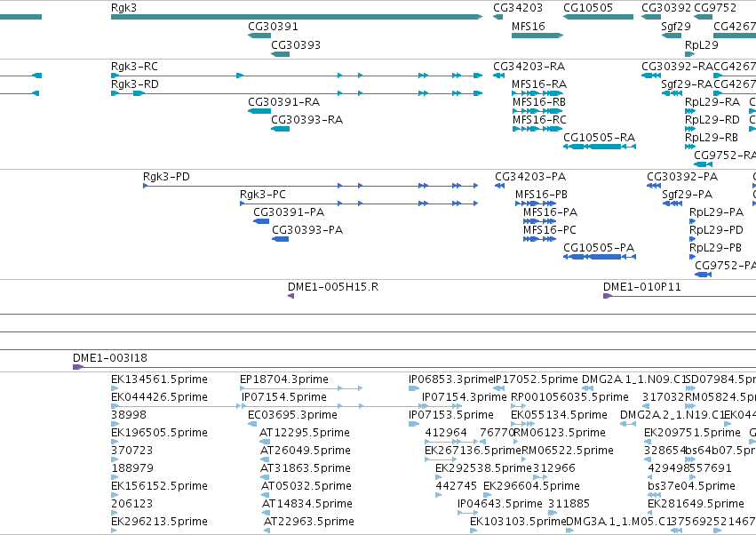Click the CG10505-RA transcript
This screenshot has width=756, height=535.
600,146
